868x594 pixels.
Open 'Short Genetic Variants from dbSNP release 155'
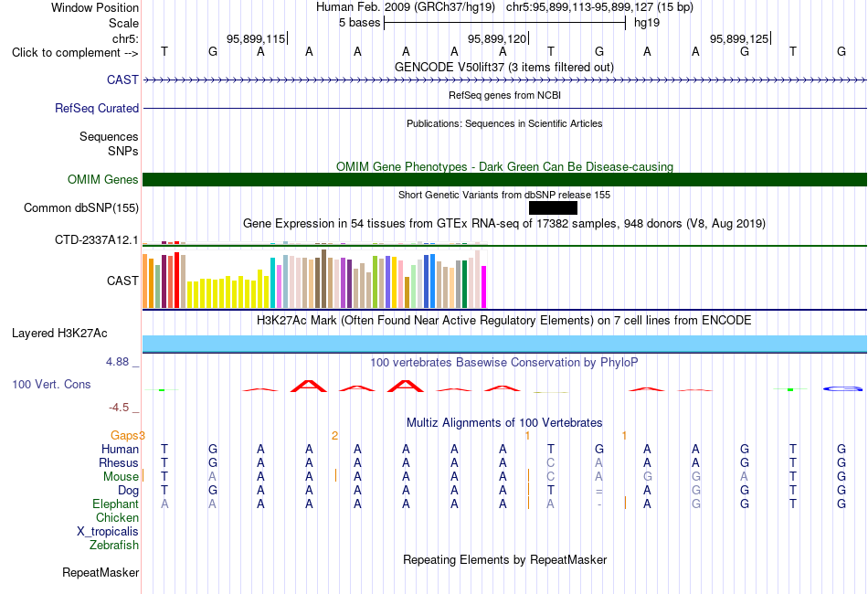(x=504, y=195)
